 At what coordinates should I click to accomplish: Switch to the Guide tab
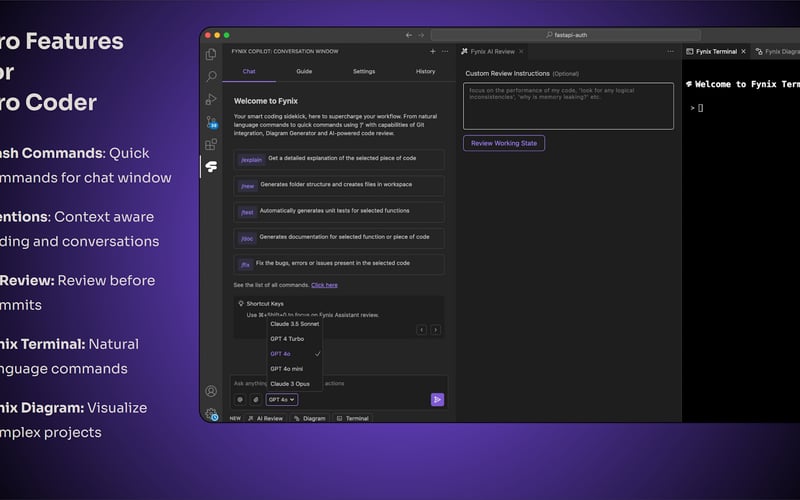click(x=304, y=71)
